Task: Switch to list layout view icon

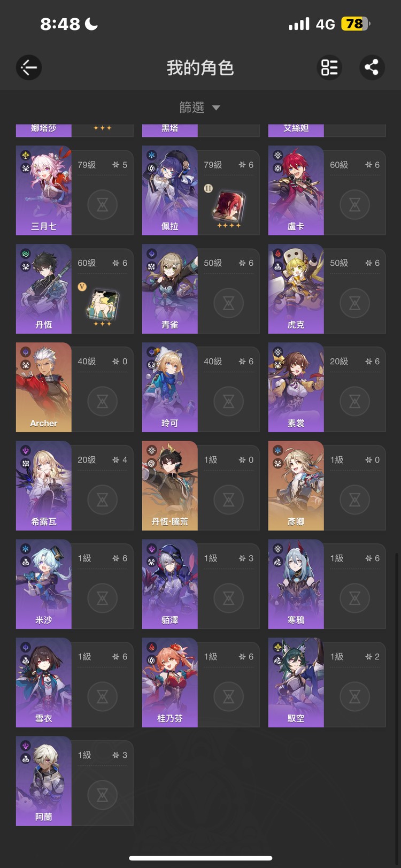Action: click(329, 67)
